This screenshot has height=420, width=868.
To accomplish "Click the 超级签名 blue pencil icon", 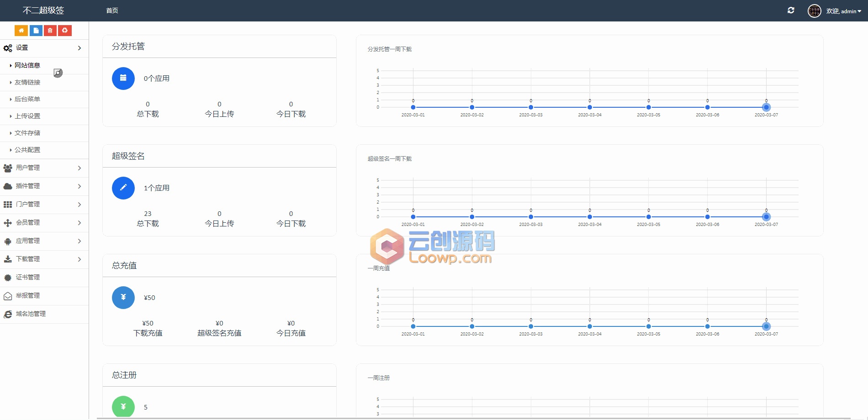I will pyautogui.click(x=123, y=188).
